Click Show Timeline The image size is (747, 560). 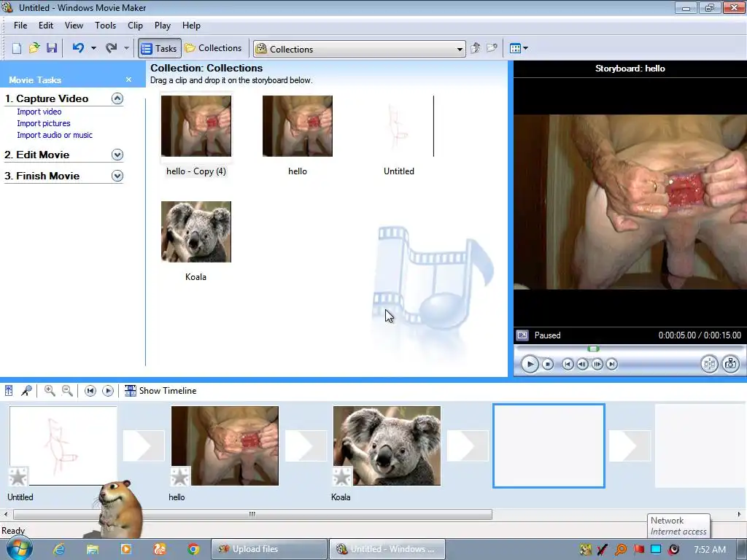160,391
